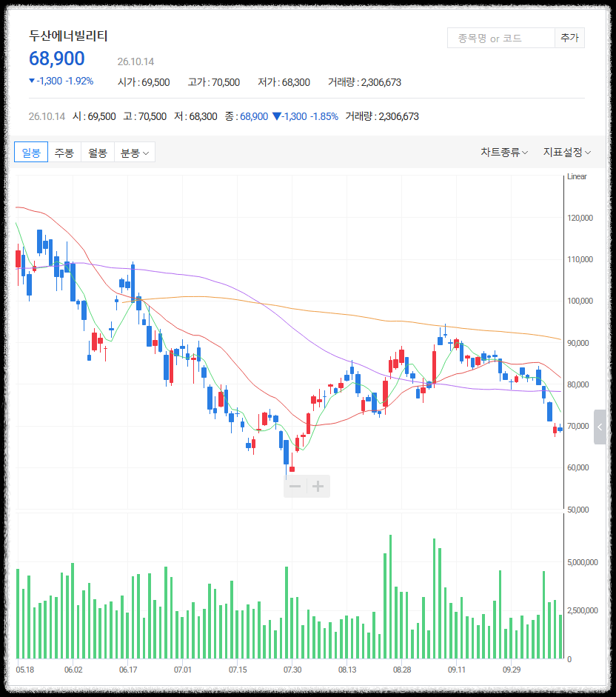This screenshot has width=616, height=697.
Task: Select the 일봉 daily chart tab
Action: tap(31, 153)
